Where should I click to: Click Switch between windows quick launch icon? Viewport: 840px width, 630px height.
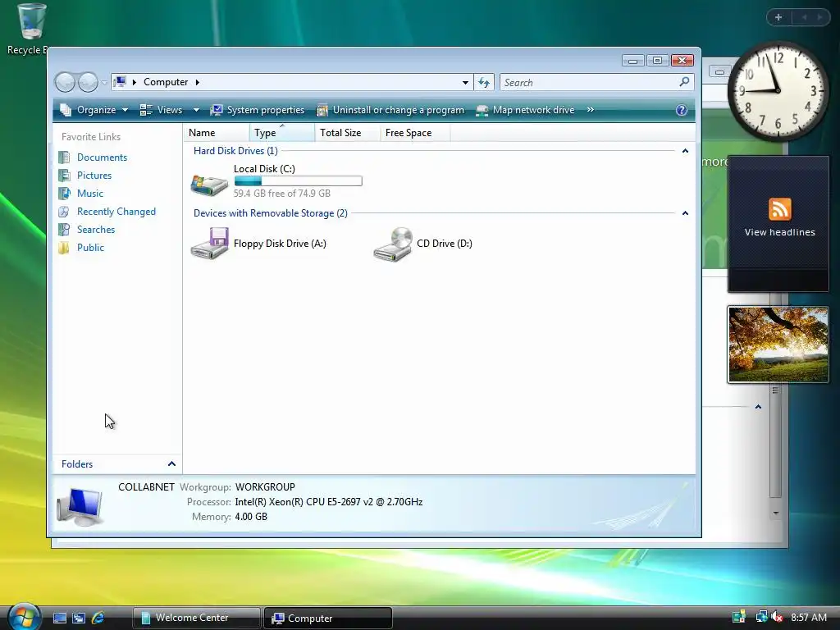(x=79, y=618)
